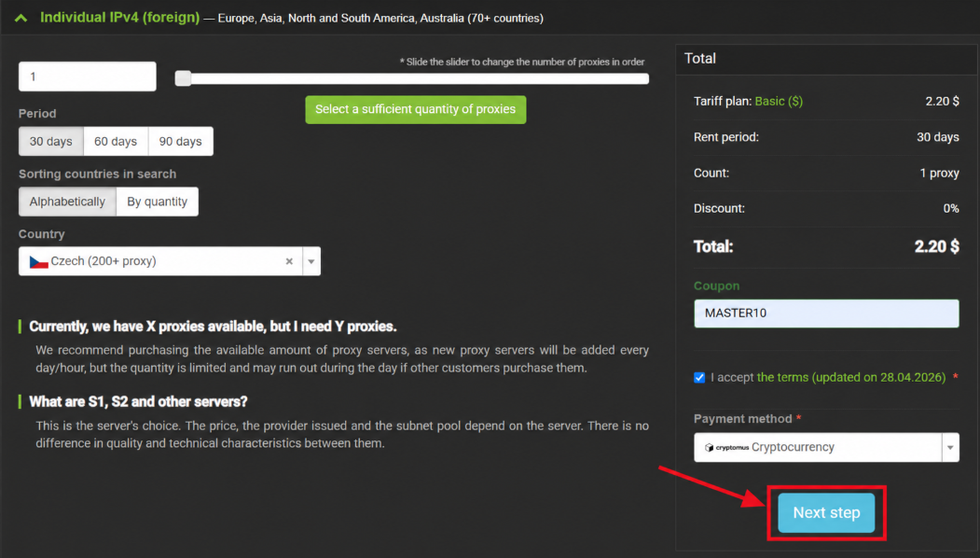Click Select a sufficient quantity of proxies
Image resolution: width=980 pixels, height=558 pixels.
(x=416, y=109)
